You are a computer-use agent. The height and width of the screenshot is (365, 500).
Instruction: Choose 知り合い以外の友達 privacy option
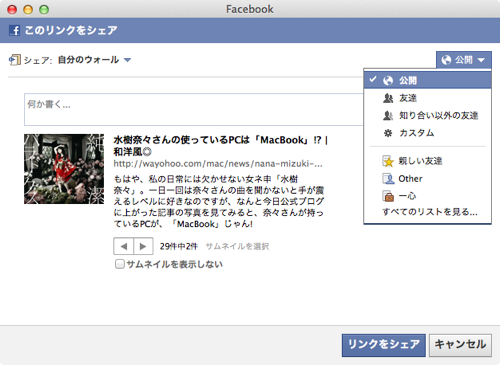(428, 115)
